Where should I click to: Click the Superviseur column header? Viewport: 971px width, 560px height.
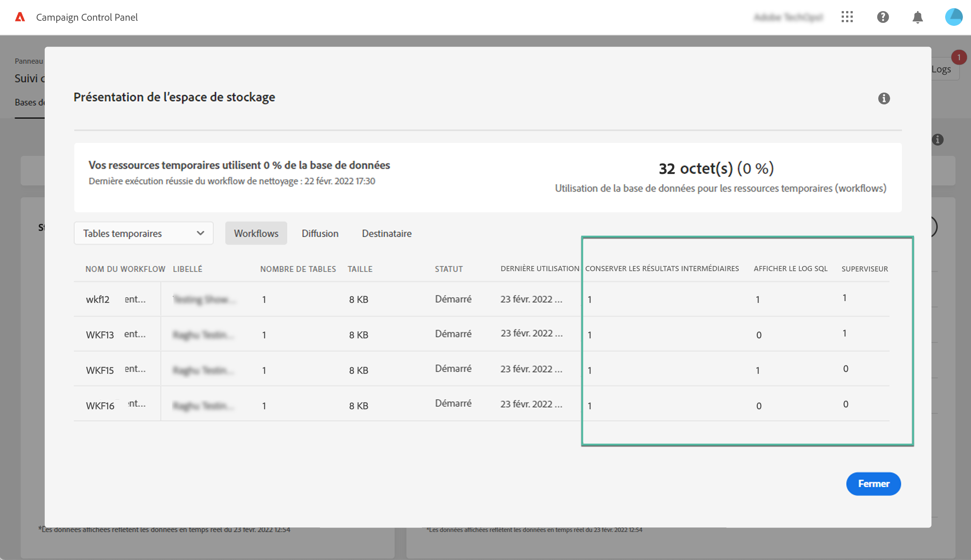(864, 269)
